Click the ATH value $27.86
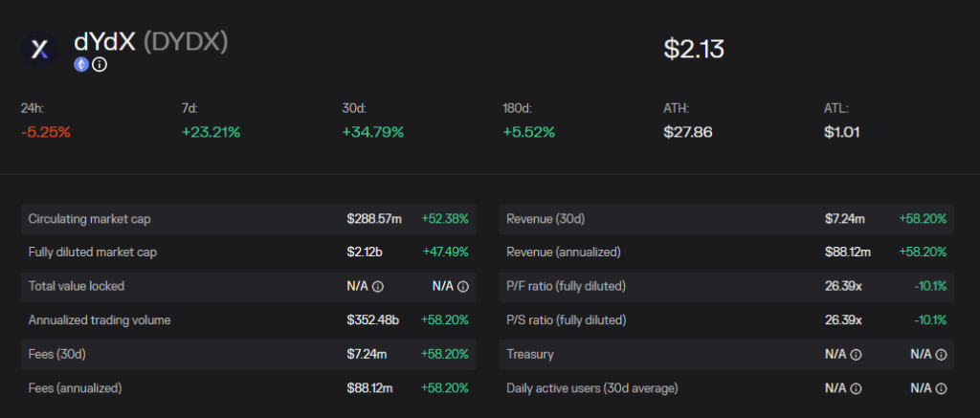 point(688,132)
